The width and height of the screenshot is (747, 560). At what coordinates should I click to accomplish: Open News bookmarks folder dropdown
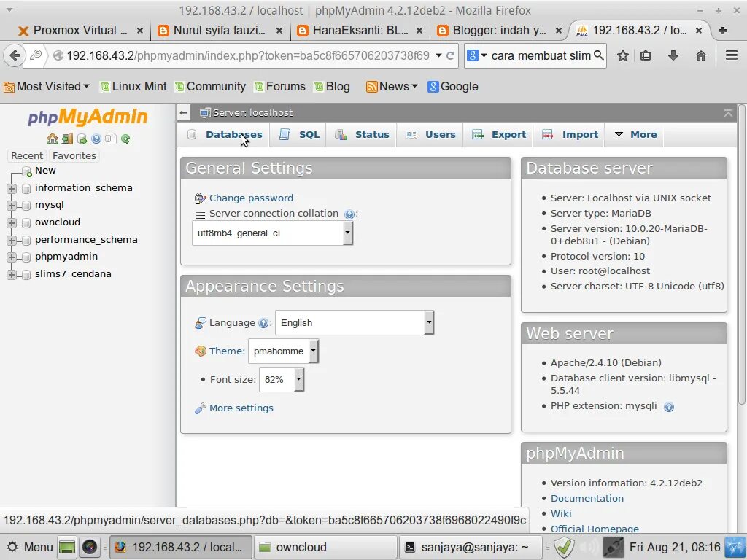pyautogui.click(x=392, y=87)
